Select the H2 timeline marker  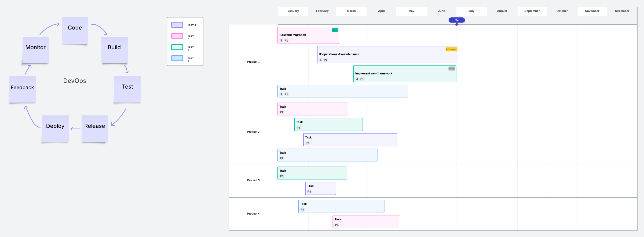tap(457, 20)
